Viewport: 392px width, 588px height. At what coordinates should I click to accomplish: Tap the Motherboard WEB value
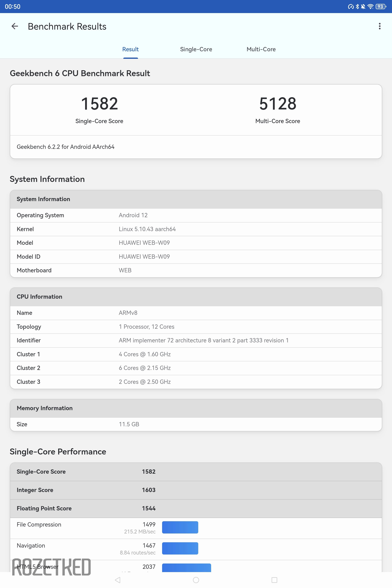125,270
